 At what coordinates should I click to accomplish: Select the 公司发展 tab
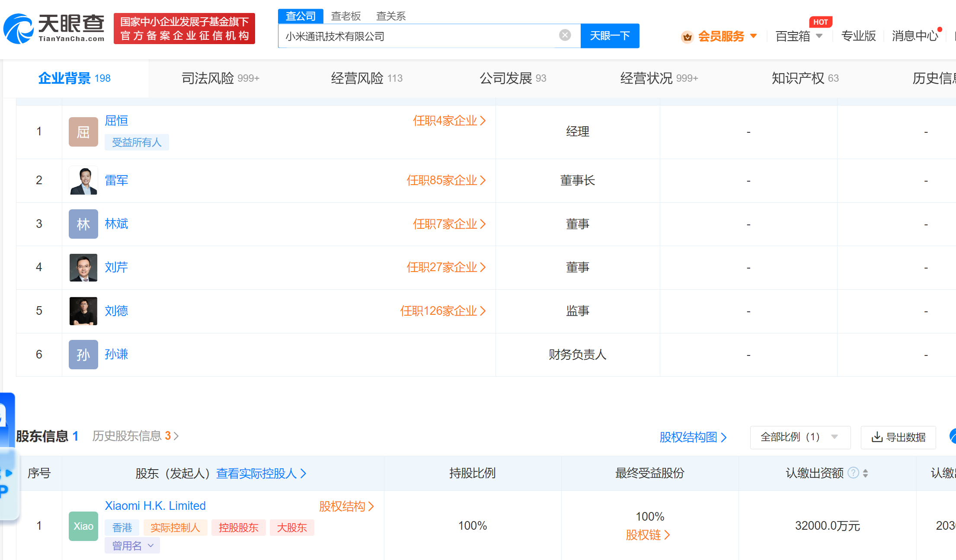(513, 78)
